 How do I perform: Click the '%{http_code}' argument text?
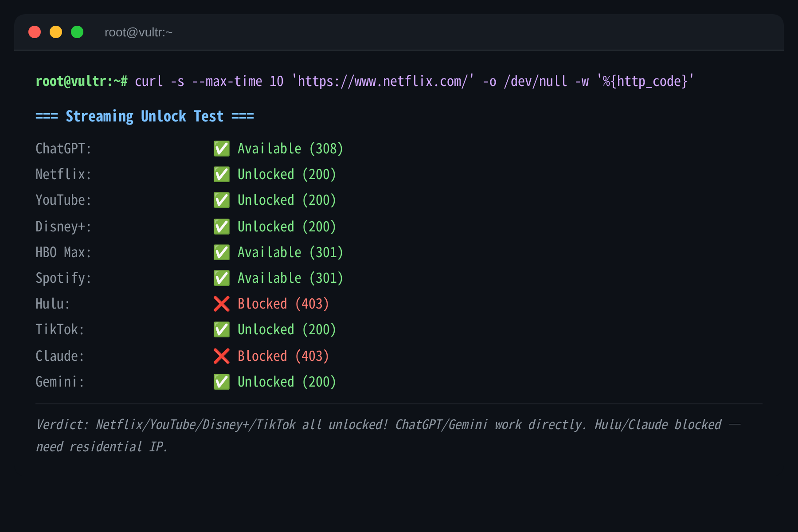tap(645, 81)
